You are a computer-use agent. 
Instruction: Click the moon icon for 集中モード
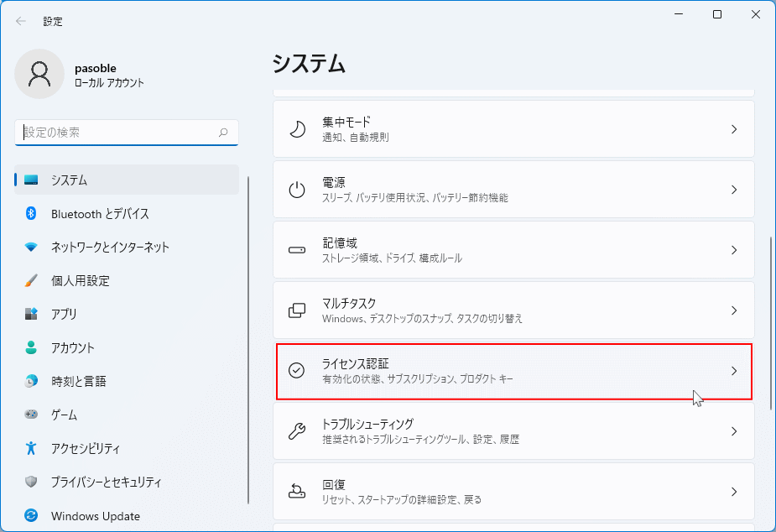pyautogui.click(x=297, y=129)
